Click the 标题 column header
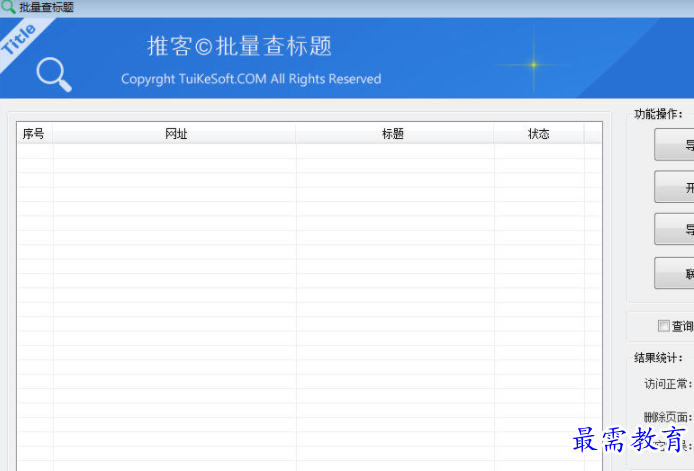The image size is (694, 471). (394, 133)
